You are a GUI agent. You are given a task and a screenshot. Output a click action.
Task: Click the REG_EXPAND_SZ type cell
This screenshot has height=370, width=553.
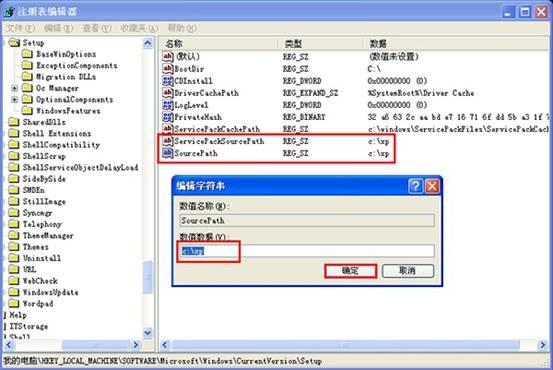[x=310, y=93]
